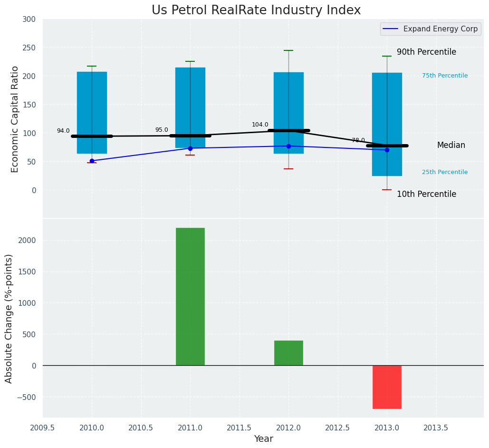The image size is (489, 448).
Task: Click the 78.0 median value label
Action: (x=358, y=140)
